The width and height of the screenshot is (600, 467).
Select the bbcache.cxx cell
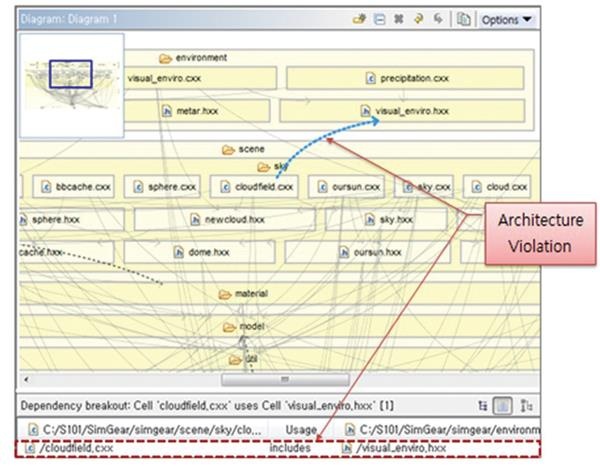tap(73, 187)
